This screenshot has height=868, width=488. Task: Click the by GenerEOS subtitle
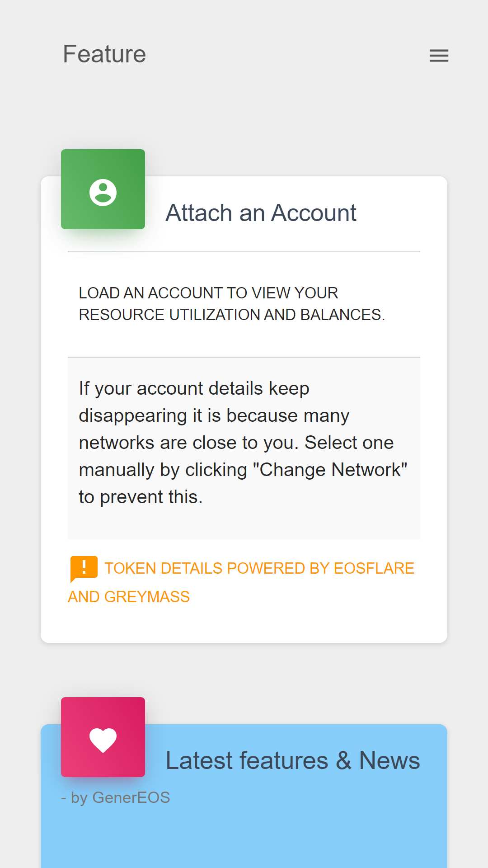116,797
